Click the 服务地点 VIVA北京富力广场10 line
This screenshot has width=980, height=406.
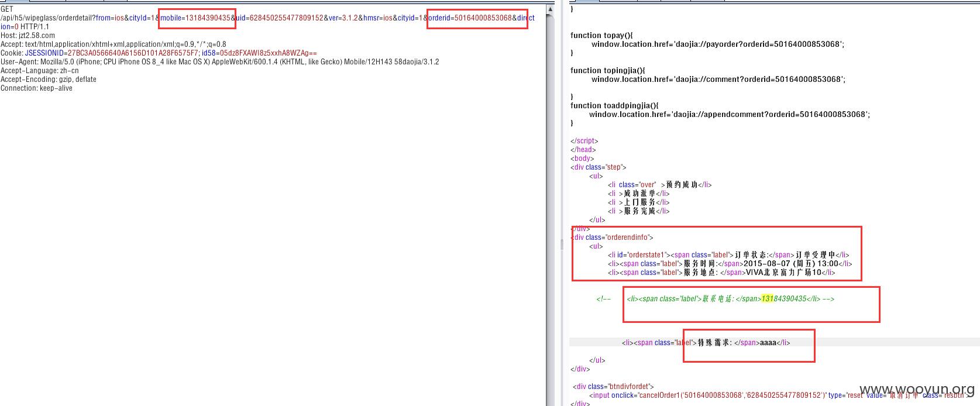pos(721,273)
